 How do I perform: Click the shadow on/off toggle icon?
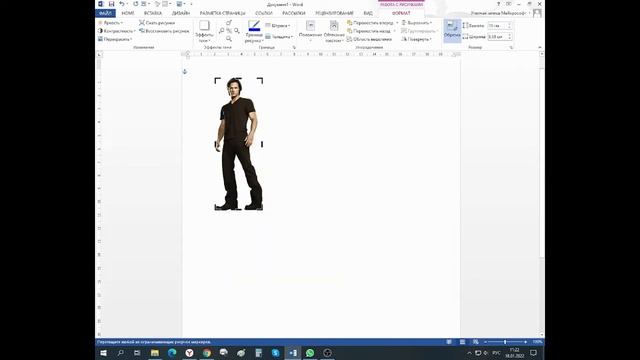coord(229,31)
